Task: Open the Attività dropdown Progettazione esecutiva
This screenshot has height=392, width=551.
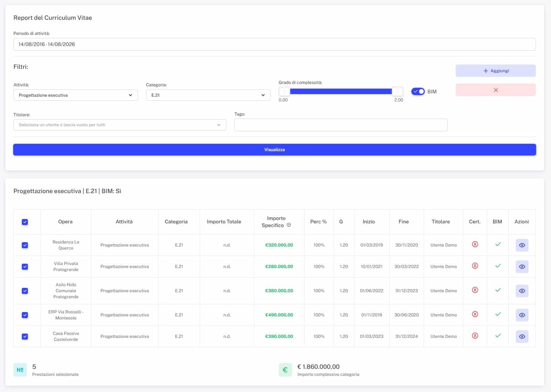Action: (x=76, y=95)
